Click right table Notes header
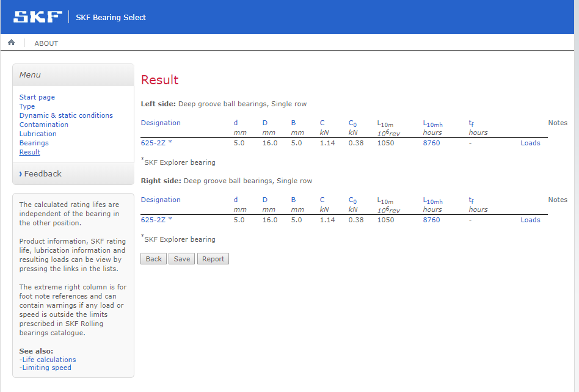579x392 pixels. pos(558,200)
